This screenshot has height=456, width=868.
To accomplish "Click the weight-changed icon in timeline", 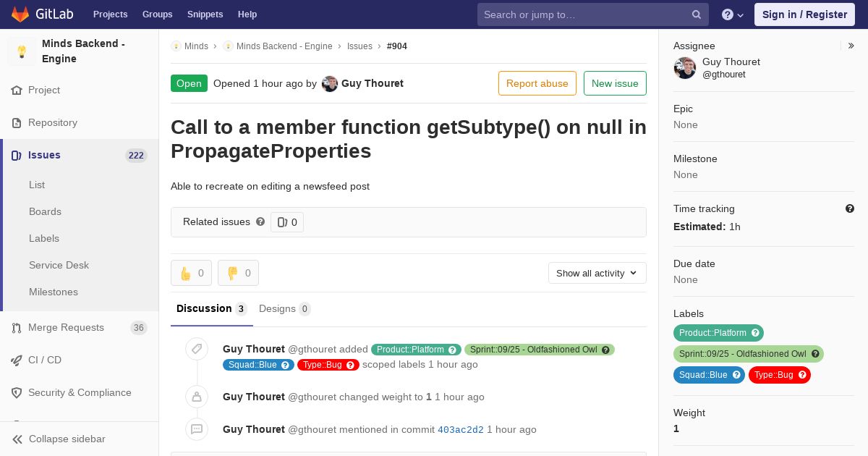I will (197, 397).
